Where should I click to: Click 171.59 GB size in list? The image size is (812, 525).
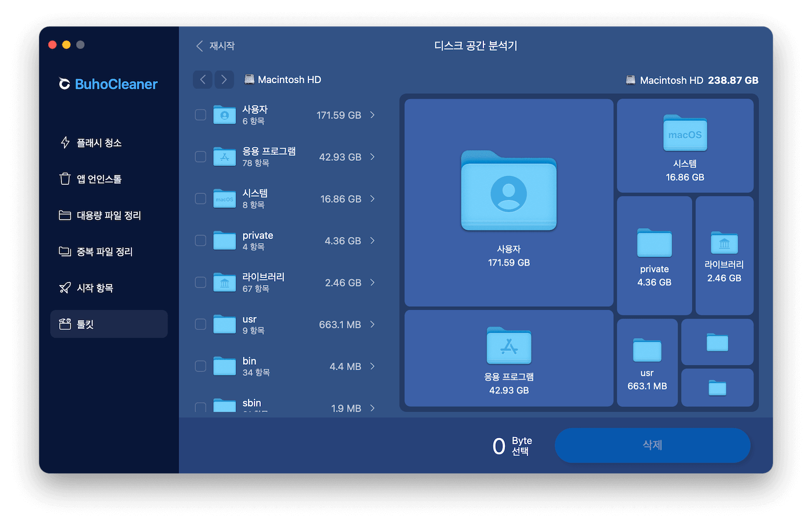click(339, 115)
